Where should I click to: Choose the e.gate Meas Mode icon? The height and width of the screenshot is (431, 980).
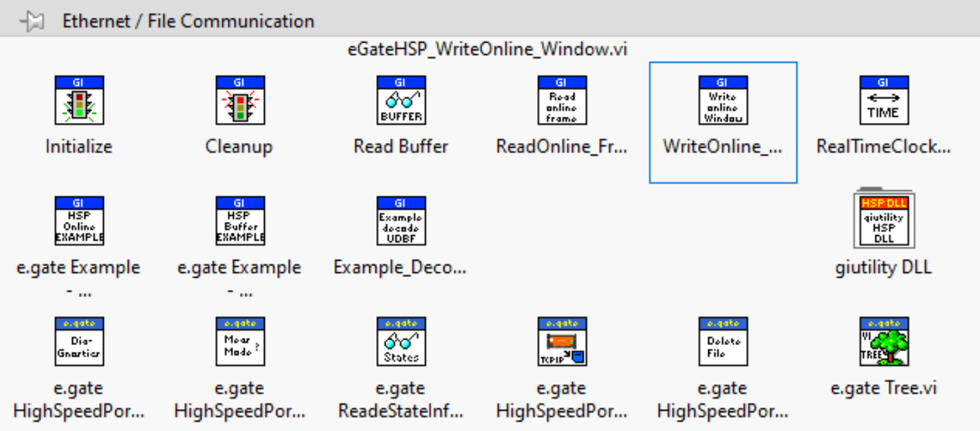tap(240, 342)
